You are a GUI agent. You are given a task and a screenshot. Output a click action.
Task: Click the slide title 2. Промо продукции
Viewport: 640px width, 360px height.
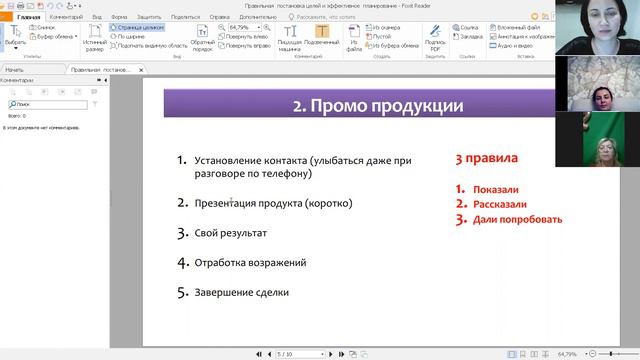pos(378,106)
